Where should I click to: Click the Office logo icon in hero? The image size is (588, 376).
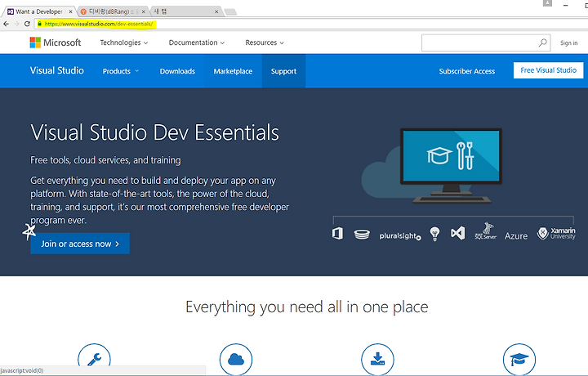pos(337,234)
